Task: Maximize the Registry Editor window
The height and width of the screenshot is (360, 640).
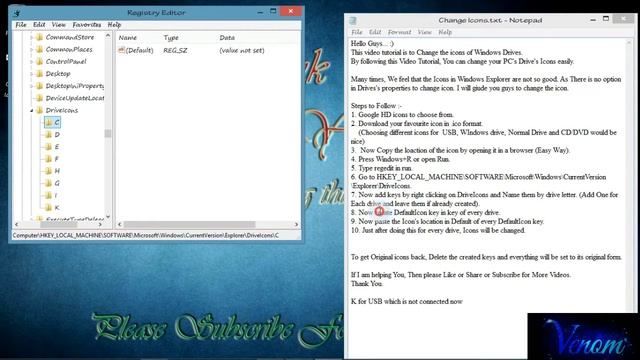Action: [273, 11]
